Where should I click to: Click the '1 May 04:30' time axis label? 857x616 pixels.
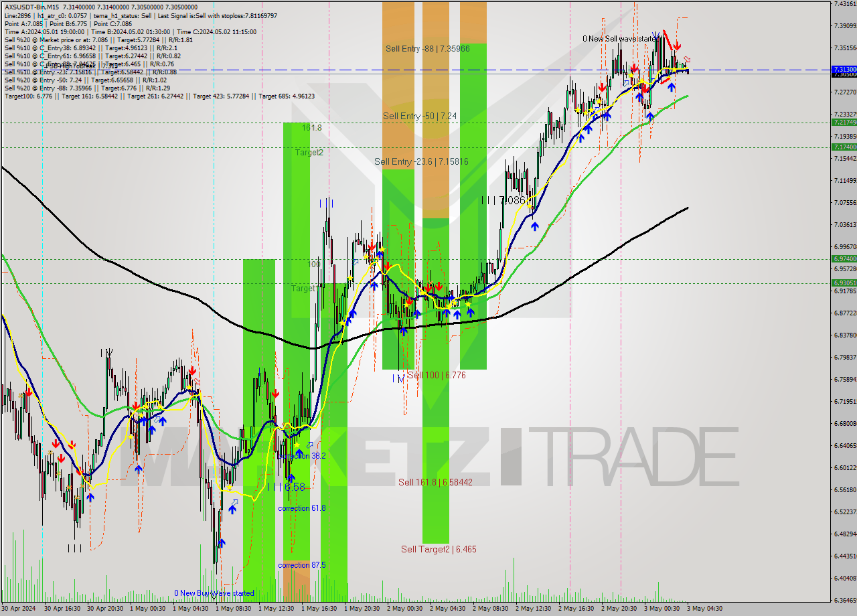[x=191, y=609]
